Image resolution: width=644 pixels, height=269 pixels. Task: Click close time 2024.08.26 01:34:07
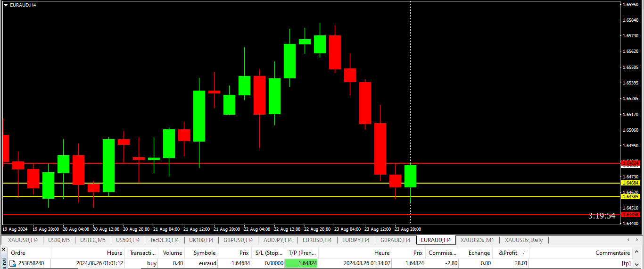point(367,263)
